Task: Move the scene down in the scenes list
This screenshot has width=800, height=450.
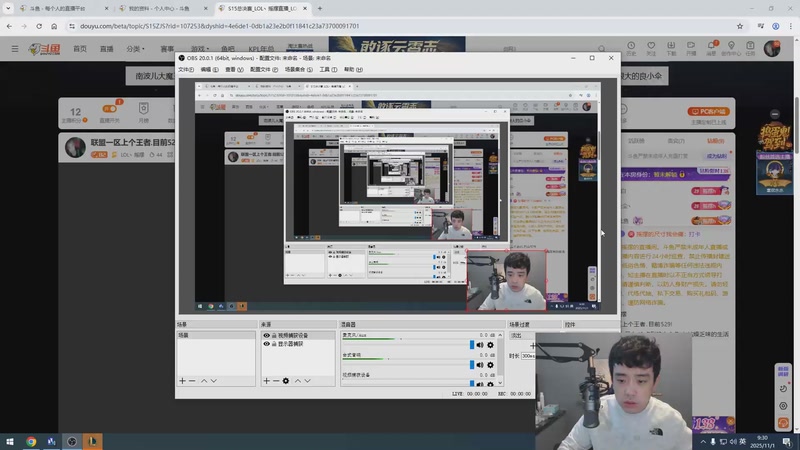Action: [x=214, y=381]
